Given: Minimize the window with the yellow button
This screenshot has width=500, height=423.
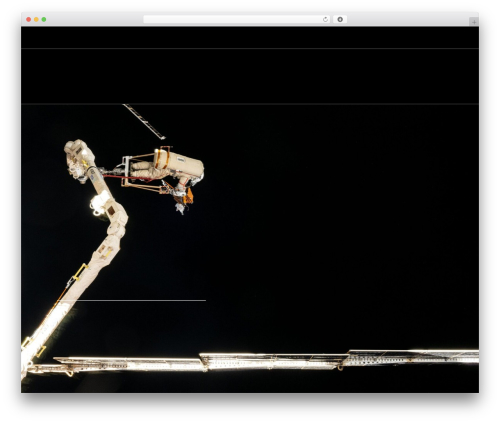Looking at the screenshot, I should click(x=36, y=19).
